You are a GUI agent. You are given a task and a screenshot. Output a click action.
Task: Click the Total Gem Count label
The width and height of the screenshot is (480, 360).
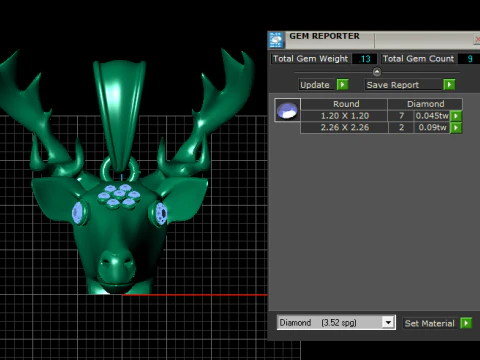418,59
